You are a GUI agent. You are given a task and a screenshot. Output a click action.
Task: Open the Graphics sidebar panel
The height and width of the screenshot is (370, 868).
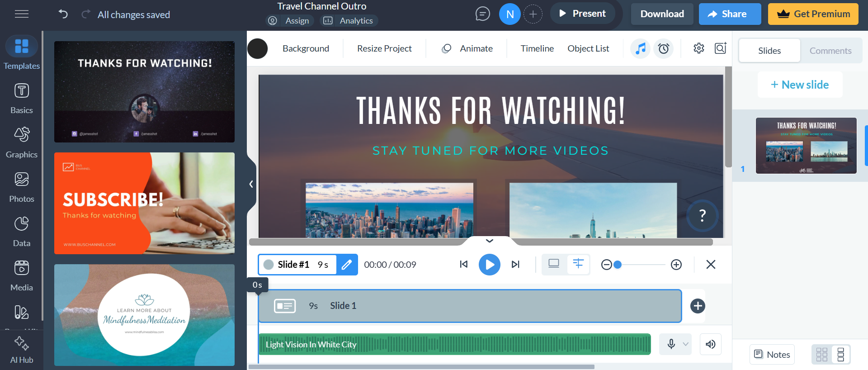22,142
